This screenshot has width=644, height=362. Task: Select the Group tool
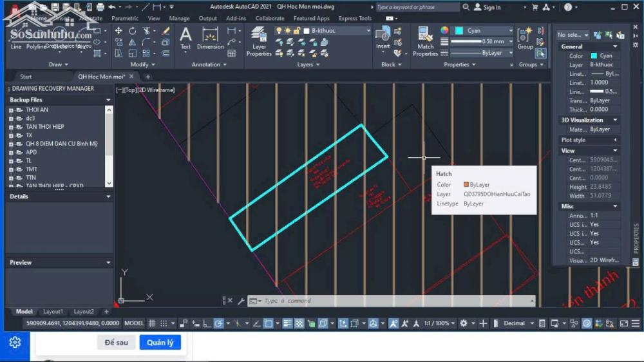click(526, 38)
